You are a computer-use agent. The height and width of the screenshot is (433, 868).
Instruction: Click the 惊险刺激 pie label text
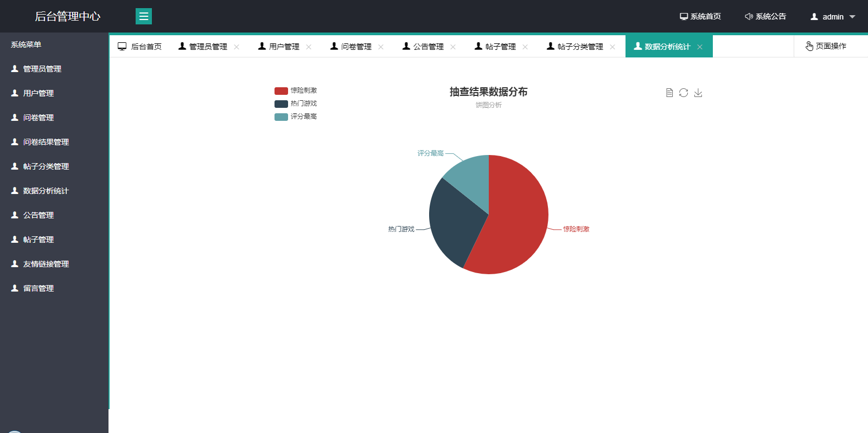576,229
